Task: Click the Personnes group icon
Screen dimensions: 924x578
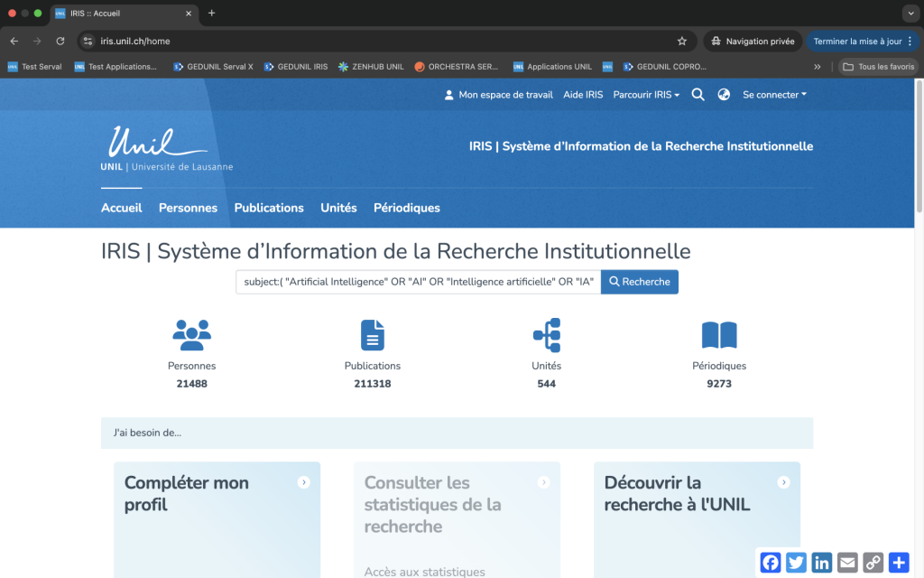Action: click(x=191, y=335)
